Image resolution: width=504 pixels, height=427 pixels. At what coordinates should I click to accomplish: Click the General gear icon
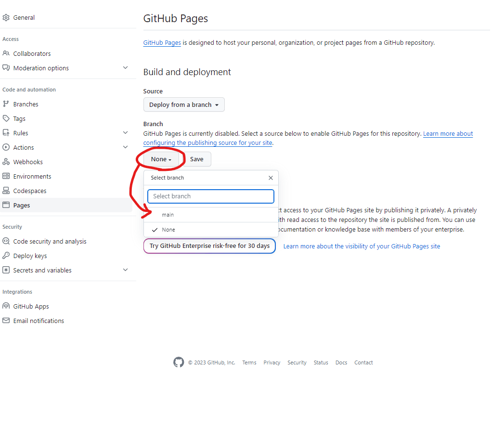click(6, 18)
